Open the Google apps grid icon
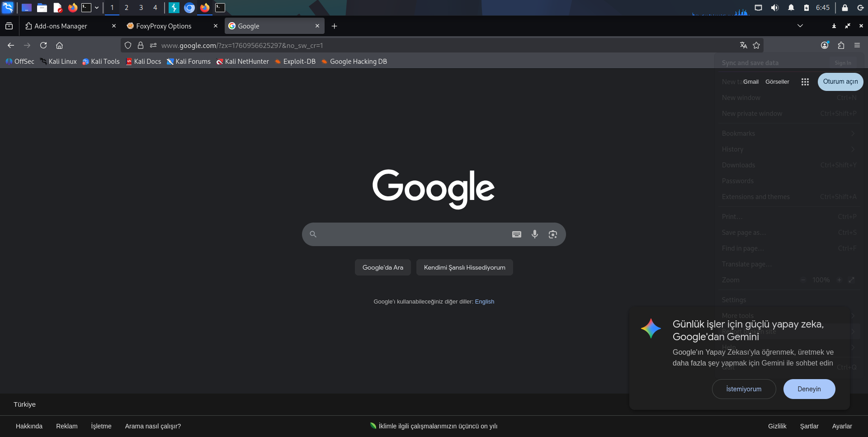Viewport: 868px width, 437px height. point(805,82)
